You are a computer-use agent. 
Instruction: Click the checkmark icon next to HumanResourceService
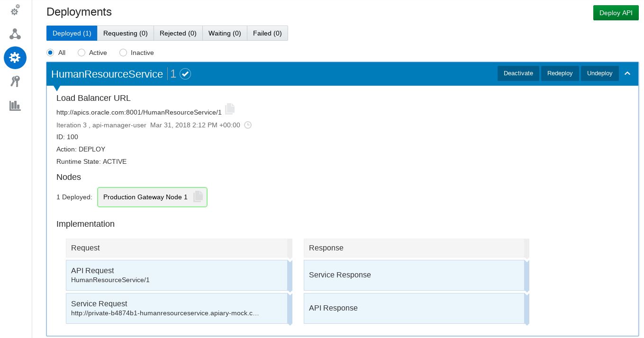pyautogui.click(x=185, y=74)
